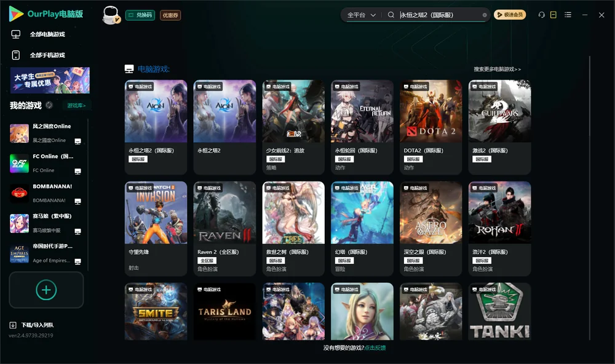Screen dimensions: 615x364
Task: Clear the search text with the x icon
Action: [485, 15]
